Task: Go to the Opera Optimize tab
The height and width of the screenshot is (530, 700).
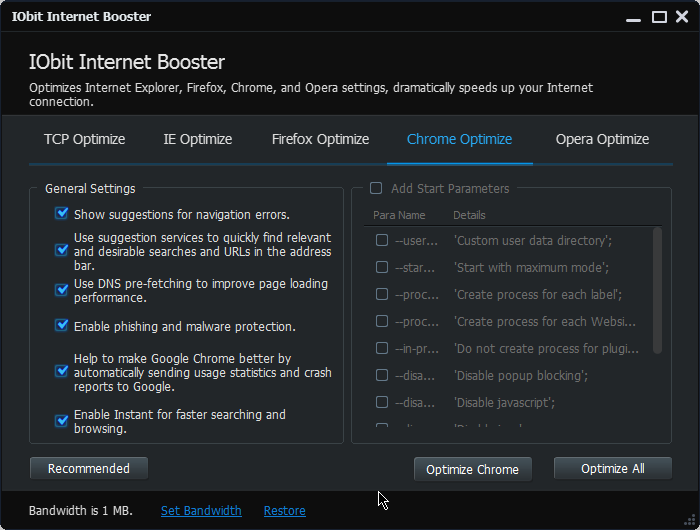Action: [x=602, y=139]
